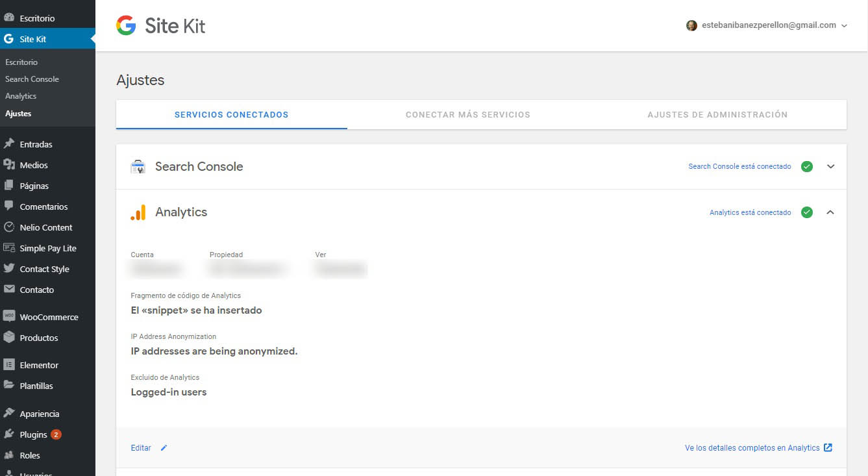Click the Google G logo in header
The image size is (868, 476).
(126, 25)
